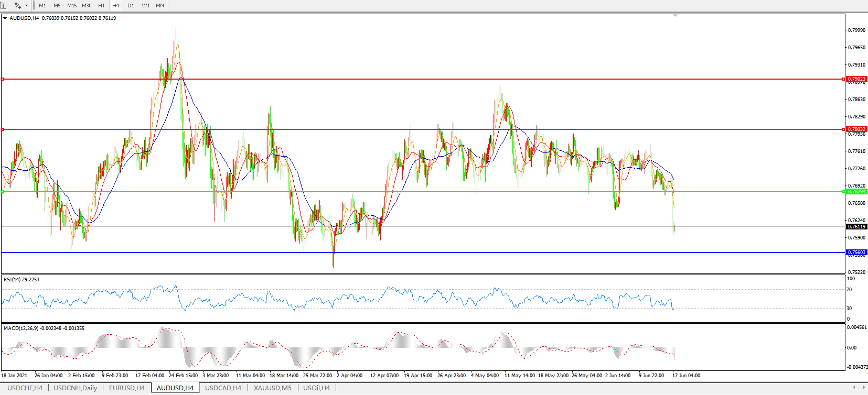
Task: Select the MN monthly timeframe
Action: coord(160,6)
